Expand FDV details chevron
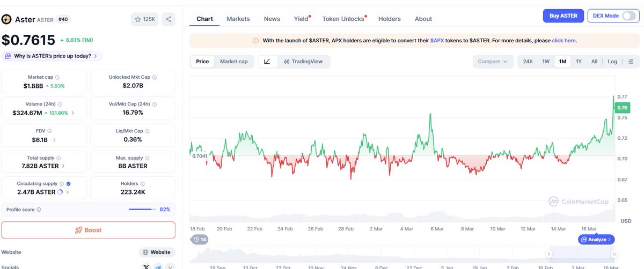The height and width of the screenshot is (269, 644). click(54, 140)
